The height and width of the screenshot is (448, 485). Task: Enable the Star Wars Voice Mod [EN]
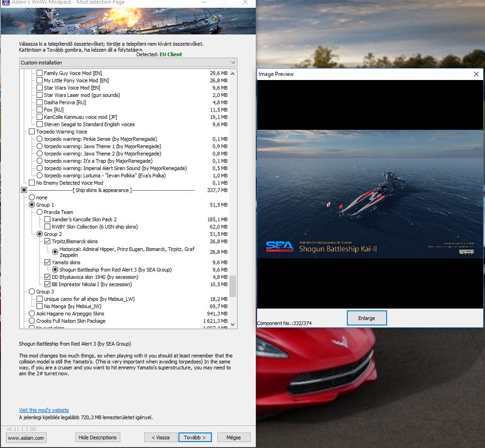point(40,88)
